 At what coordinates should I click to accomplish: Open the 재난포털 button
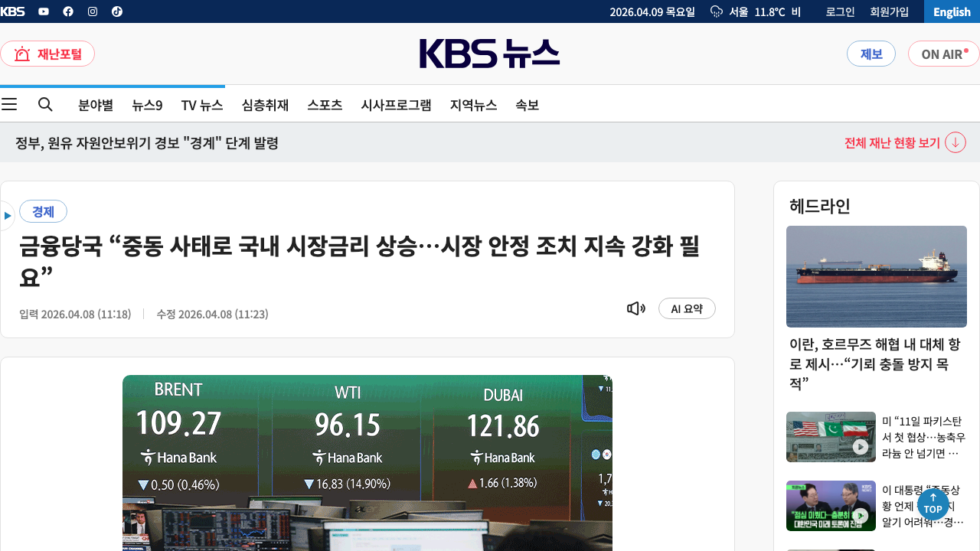click(47, 54)
